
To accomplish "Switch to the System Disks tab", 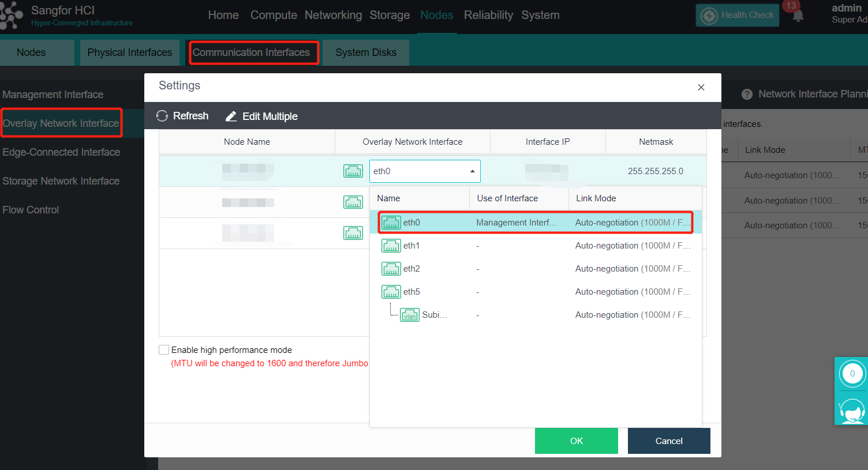I will (x=365, y=52).
